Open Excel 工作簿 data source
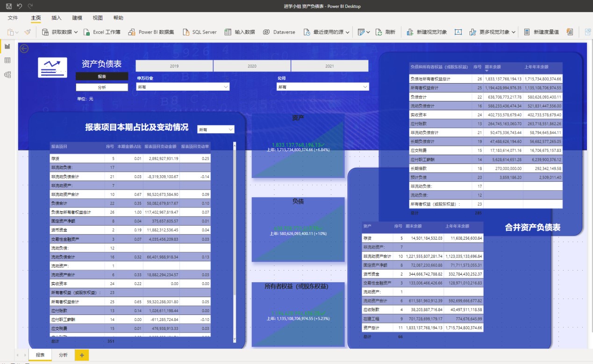 pos(102,32)
